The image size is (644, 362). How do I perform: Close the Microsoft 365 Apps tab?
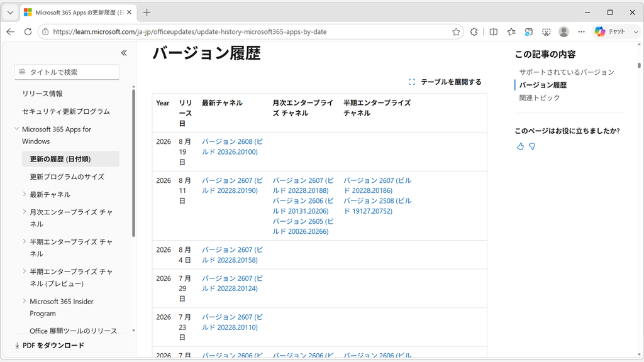(130, 13)
